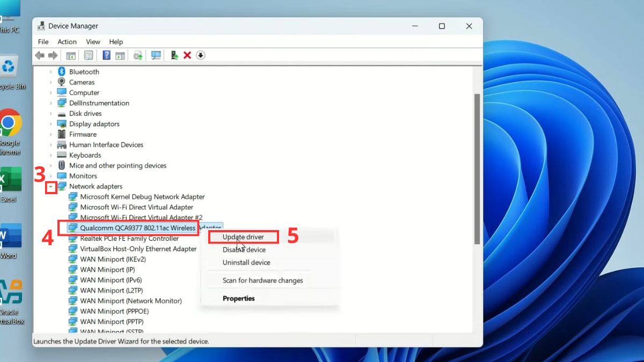Screen dimensions: 644x362
Task: Open the Help menu
Action: click(x=116, y=42)
